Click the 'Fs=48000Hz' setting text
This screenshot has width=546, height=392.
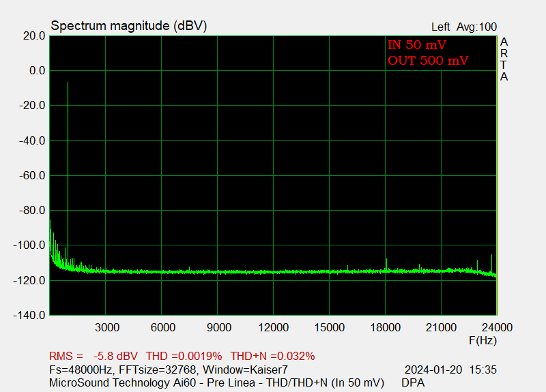[x=81, y=370]
